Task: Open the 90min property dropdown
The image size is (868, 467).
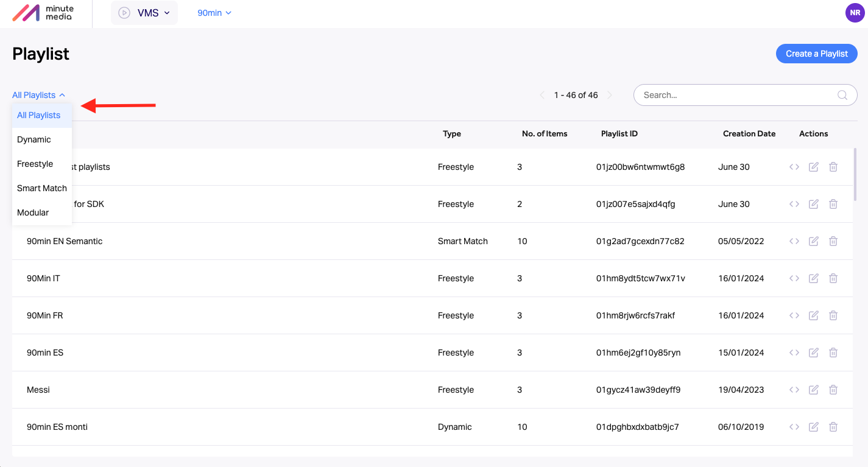Action: 214,13
